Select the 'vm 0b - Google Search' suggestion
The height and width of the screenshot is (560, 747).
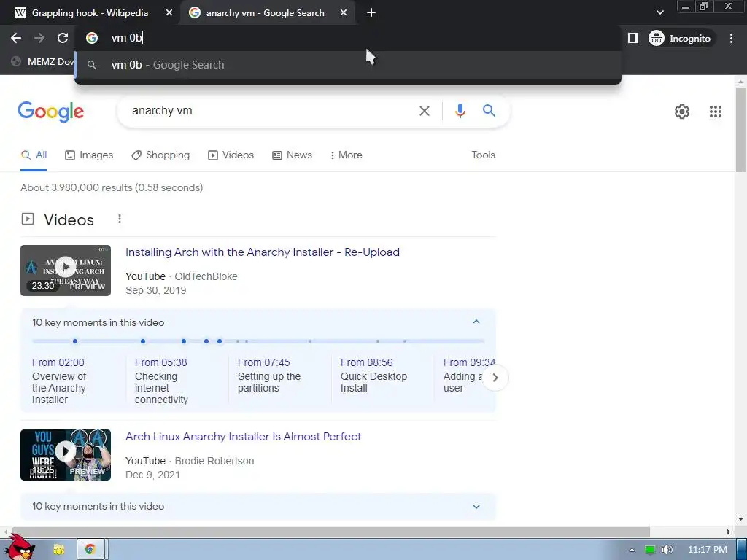pyautogui.click(x=348, y=65)
